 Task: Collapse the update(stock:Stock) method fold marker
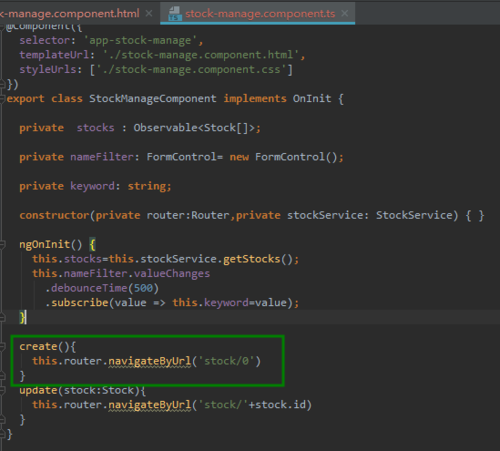pos(2,390)
